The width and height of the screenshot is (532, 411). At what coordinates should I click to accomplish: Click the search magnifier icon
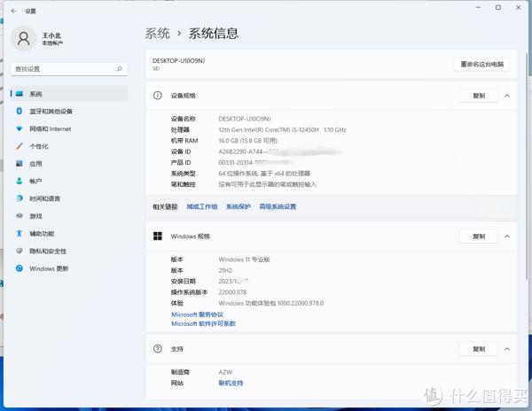(x=120, y=69)
